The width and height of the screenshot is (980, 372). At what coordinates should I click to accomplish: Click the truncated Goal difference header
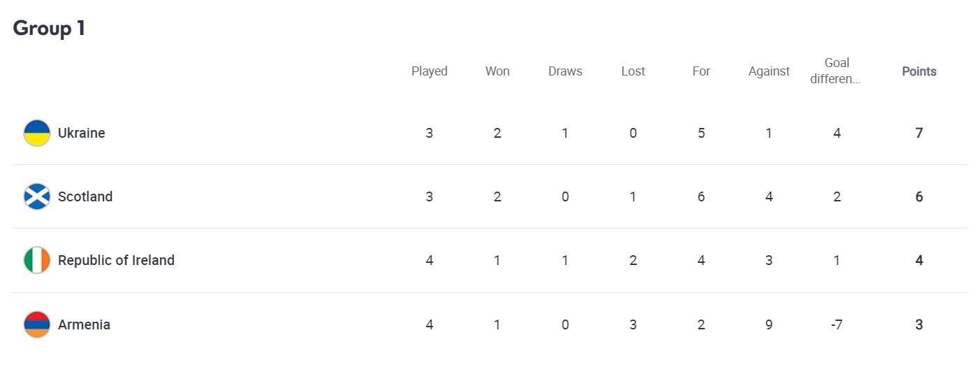pyautogui.click(x=836, y=71)
